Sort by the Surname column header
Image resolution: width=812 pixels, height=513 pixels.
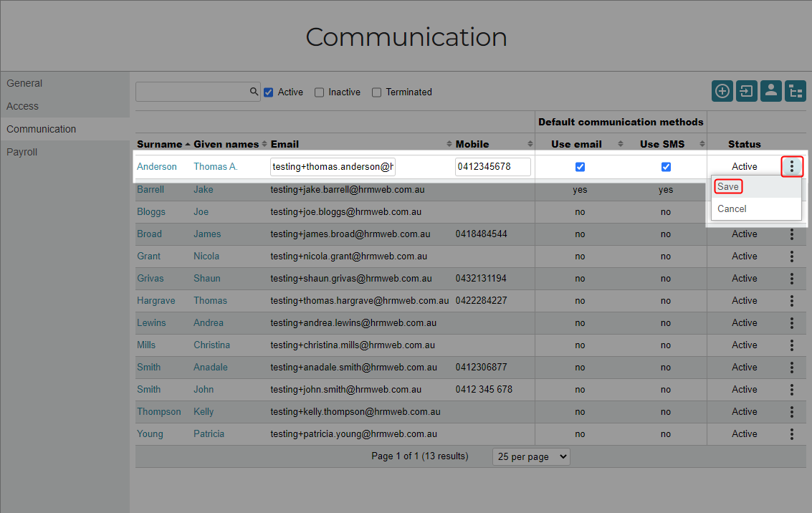point(163,144)
